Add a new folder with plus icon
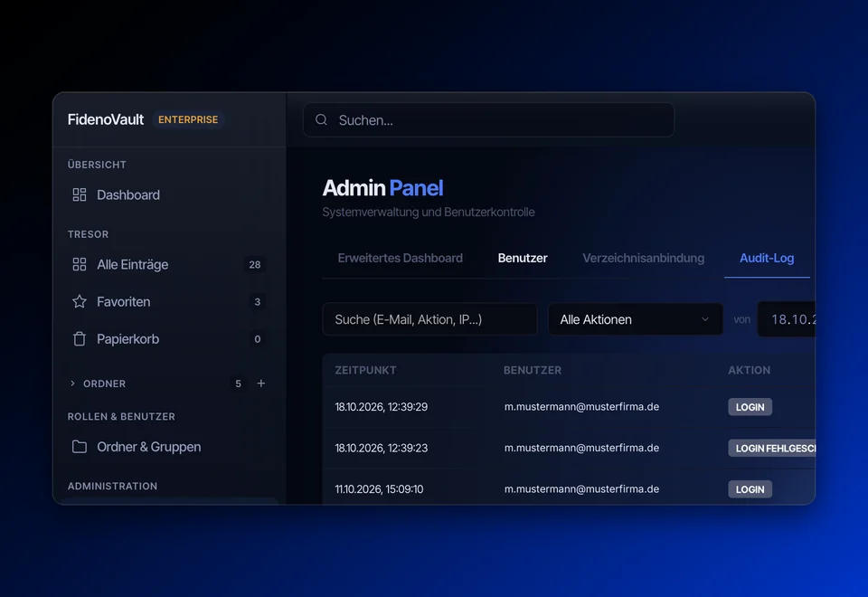Image resolution: width=868 pixels, height=597 pixels. point(260,384)
